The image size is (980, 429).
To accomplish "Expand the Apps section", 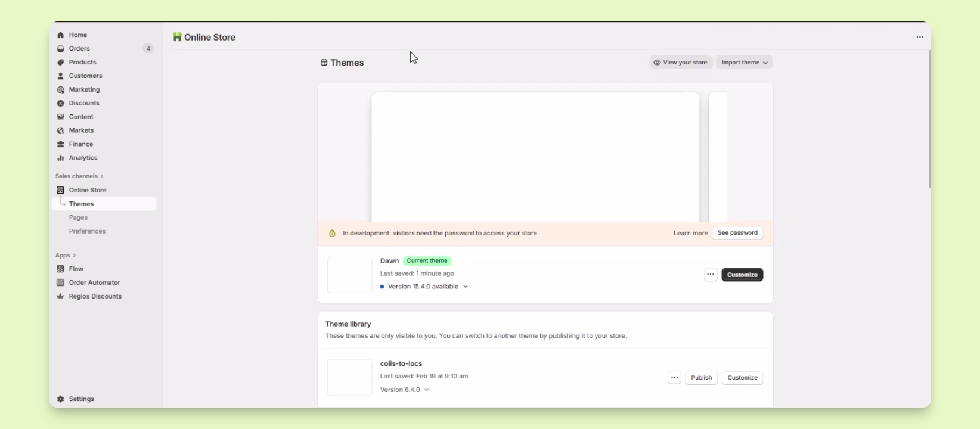I will click(66, 256).
